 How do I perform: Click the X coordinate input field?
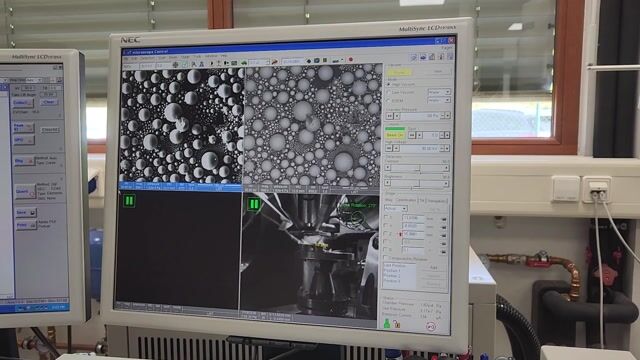tap(413, 218)
